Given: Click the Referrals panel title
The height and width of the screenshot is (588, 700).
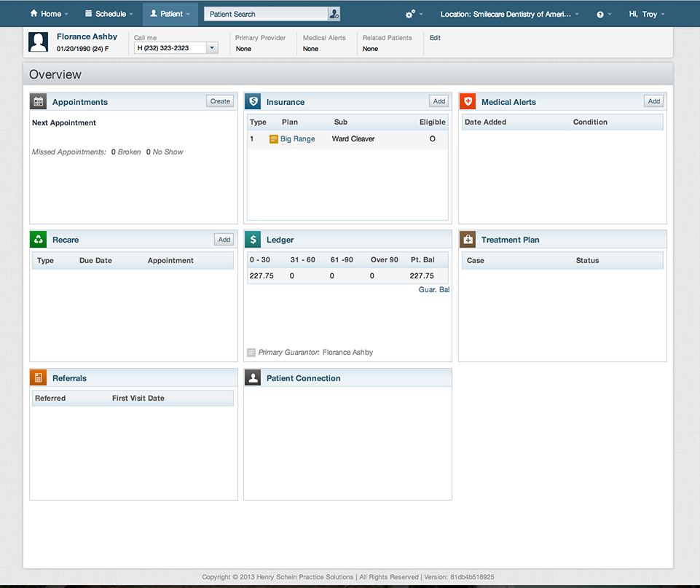Looking at the screenshot, I should pos(70,378).
